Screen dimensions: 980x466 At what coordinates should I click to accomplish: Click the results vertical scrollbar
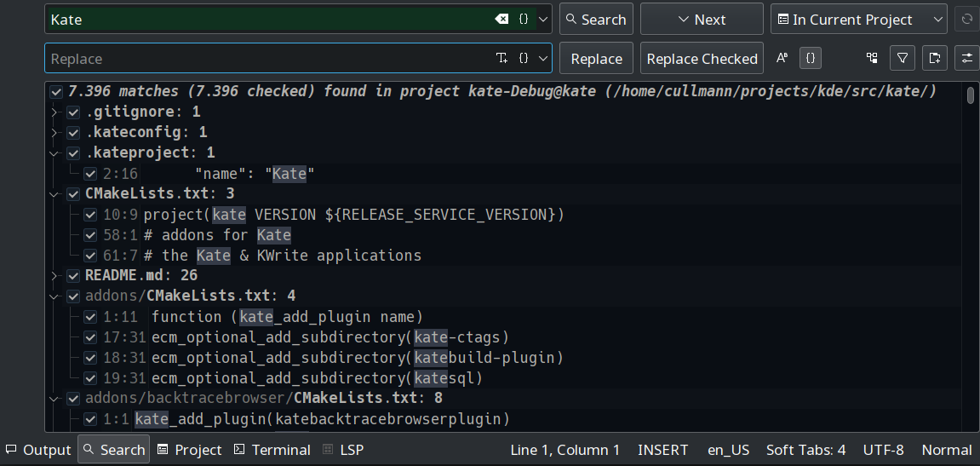click(971, 256)
